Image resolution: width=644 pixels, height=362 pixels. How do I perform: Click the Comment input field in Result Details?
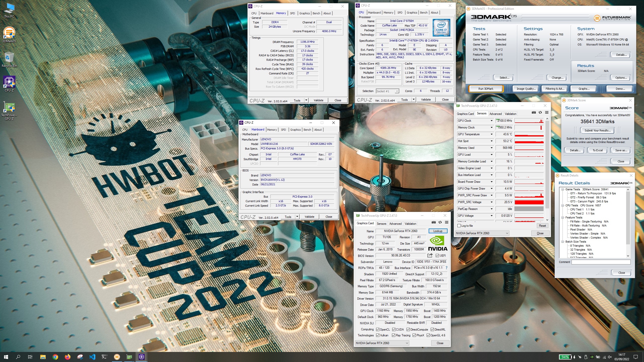coord(601,262)
